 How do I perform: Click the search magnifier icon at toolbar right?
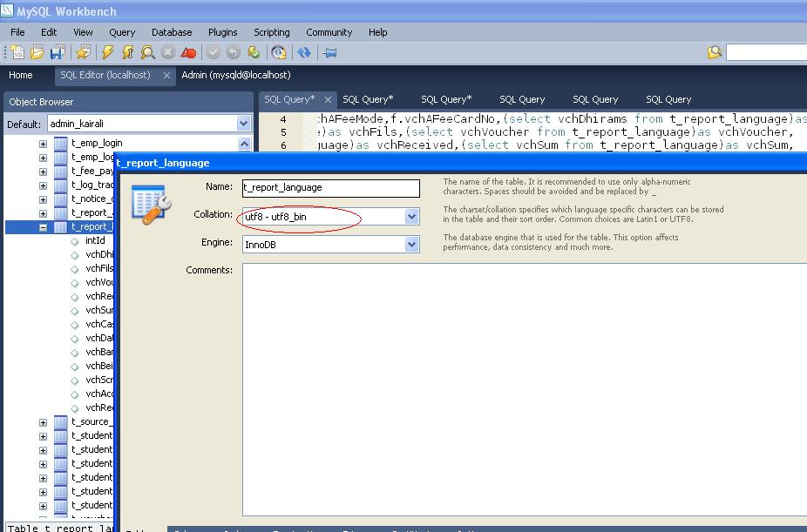715,52
